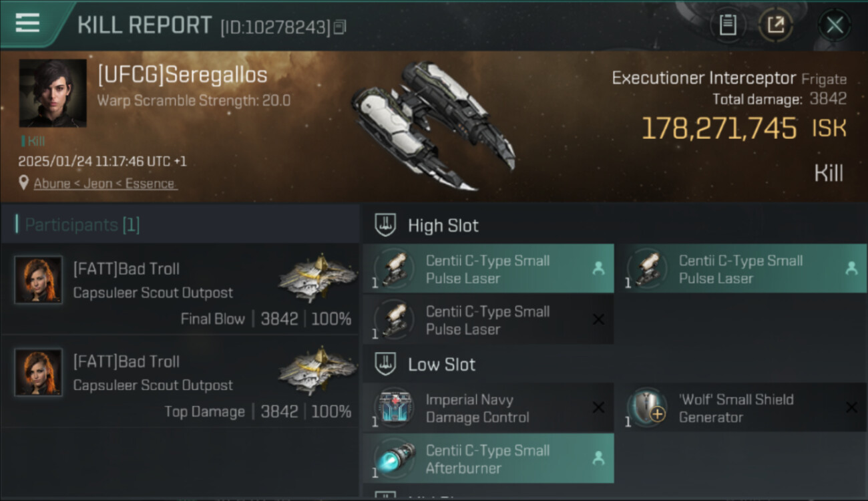Click the High Slot section header
The width and height of the screenshot is (868, 501).
pyautogui.click(x=443, y=226)
